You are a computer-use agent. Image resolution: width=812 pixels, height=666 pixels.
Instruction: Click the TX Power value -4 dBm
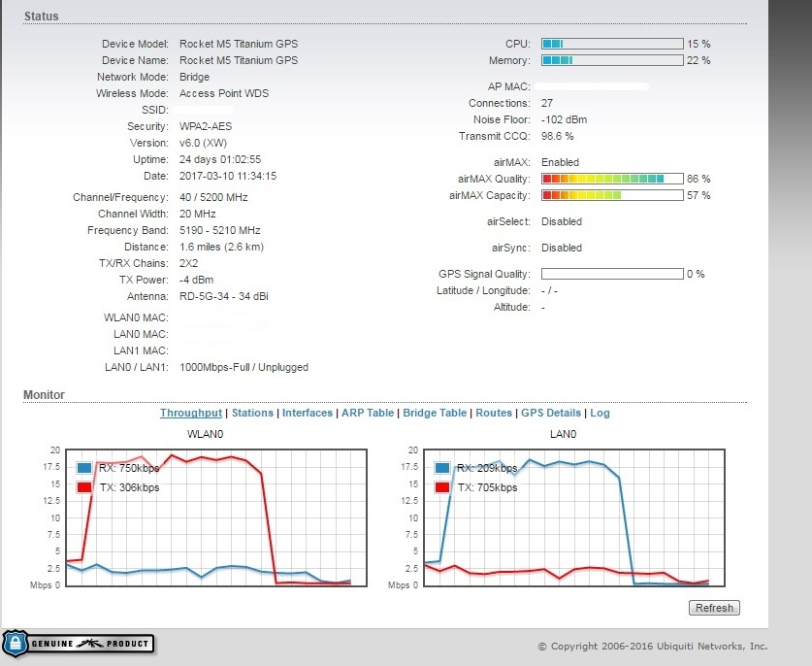point(196,281)
